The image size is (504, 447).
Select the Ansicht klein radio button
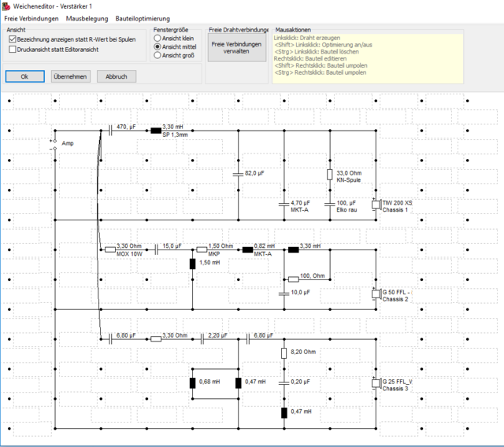pos(157,38)
